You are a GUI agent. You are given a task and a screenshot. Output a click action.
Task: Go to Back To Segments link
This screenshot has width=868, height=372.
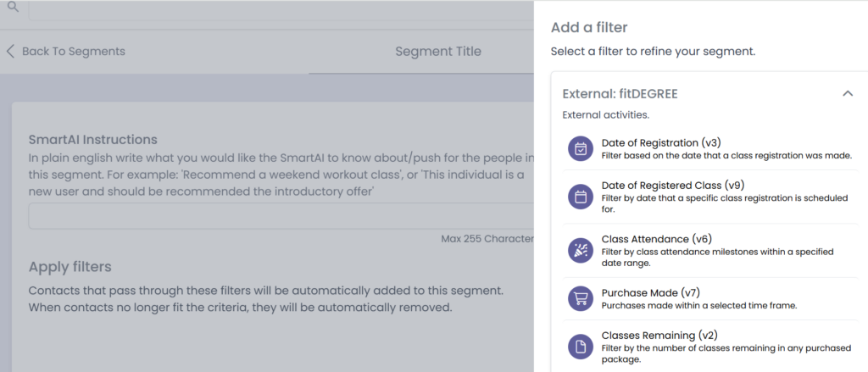click(x=73, y=51)
